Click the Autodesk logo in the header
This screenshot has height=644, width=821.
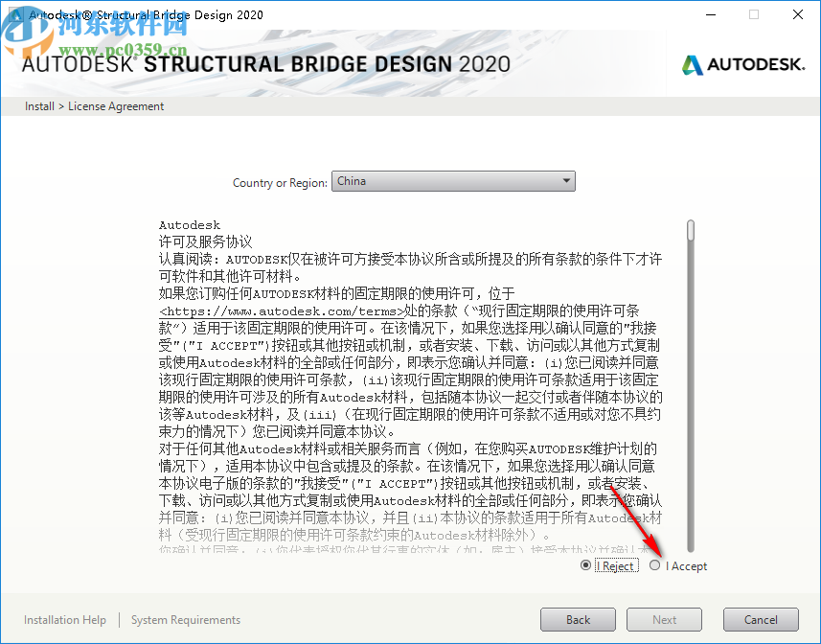pyautogui.click(x=743, y=63)
